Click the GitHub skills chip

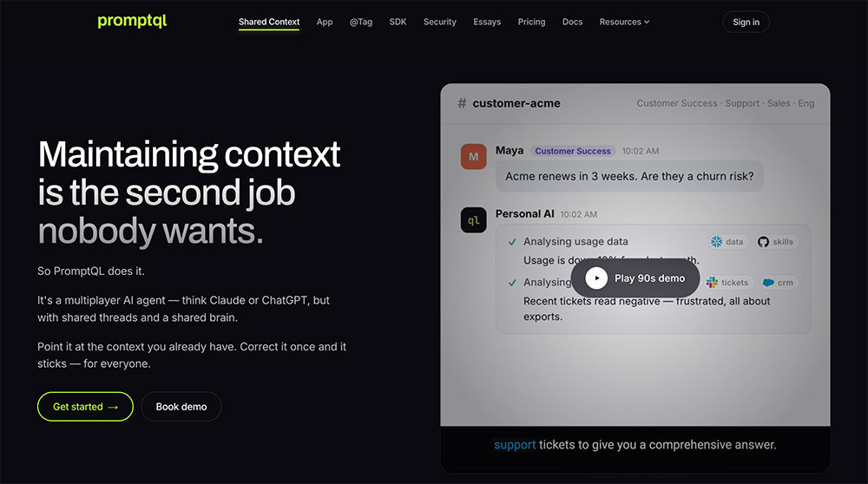[x=777, y=242]
